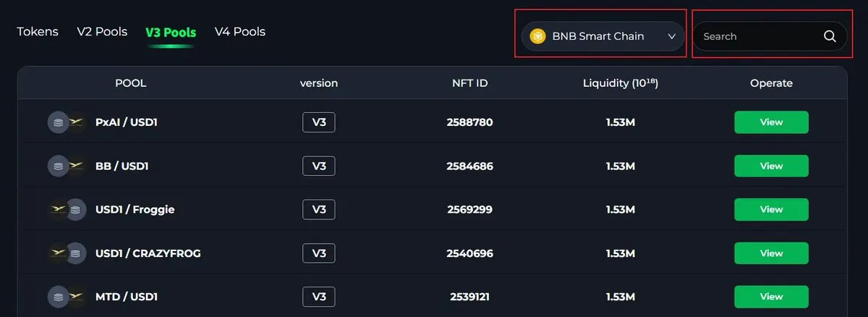Click the MTD / USD1 token pair icon
Viewport: 868px width, 317px height.
[67, 297]
